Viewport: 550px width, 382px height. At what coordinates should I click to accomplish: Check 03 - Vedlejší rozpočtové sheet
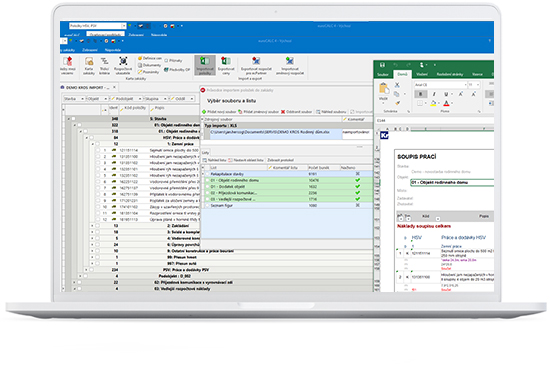[207, 199]
